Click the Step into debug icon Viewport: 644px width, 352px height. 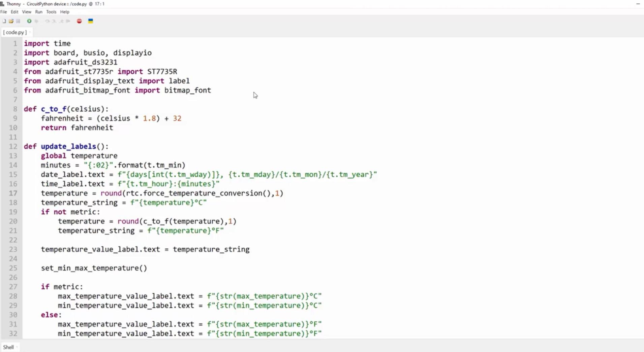point(54,21)
